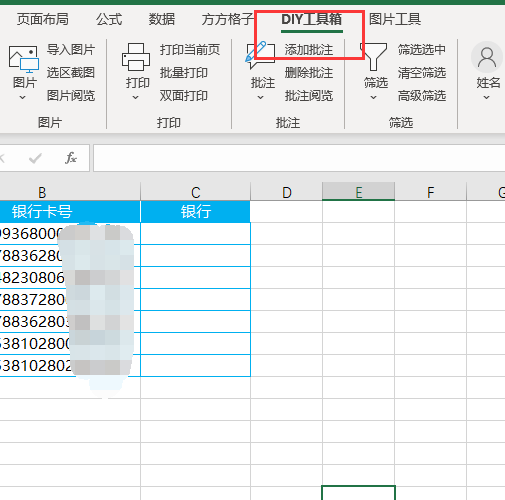Click 选区截图 button
Screen dimensions: 505x500
point(71,73)
